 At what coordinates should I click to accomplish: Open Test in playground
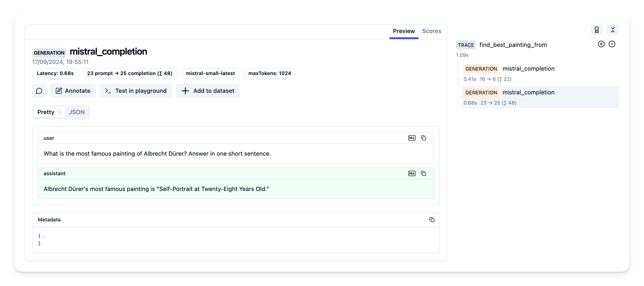(x=136, y=91)
